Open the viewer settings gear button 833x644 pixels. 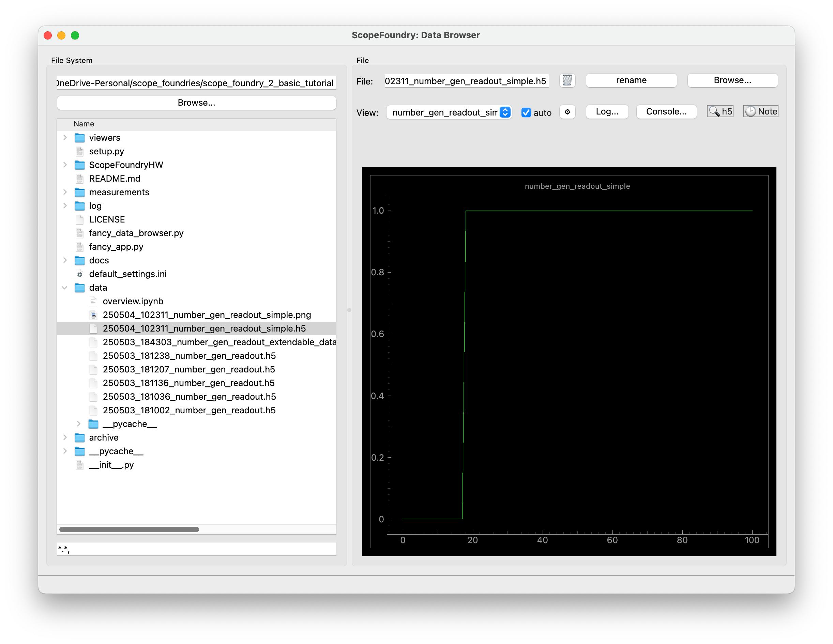(567, 112)
